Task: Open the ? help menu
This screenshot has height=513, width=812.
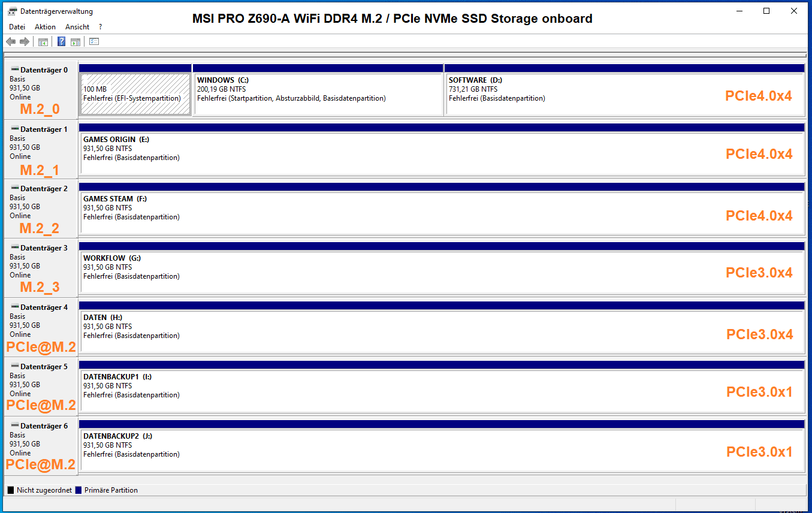Action: pyautogui.click(x=100, y=27)
